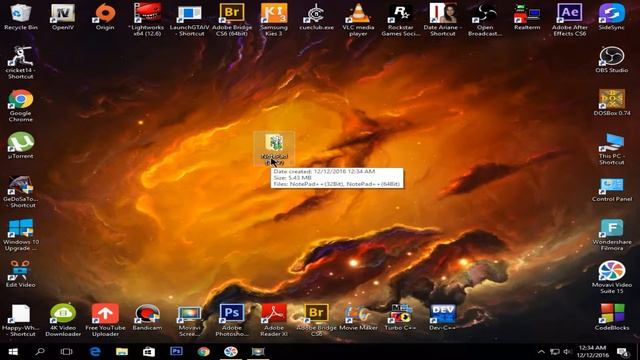Launch Adobe After Effects CS6
The height and width of the screenshot is (360, 640).
tap(569, 20)
